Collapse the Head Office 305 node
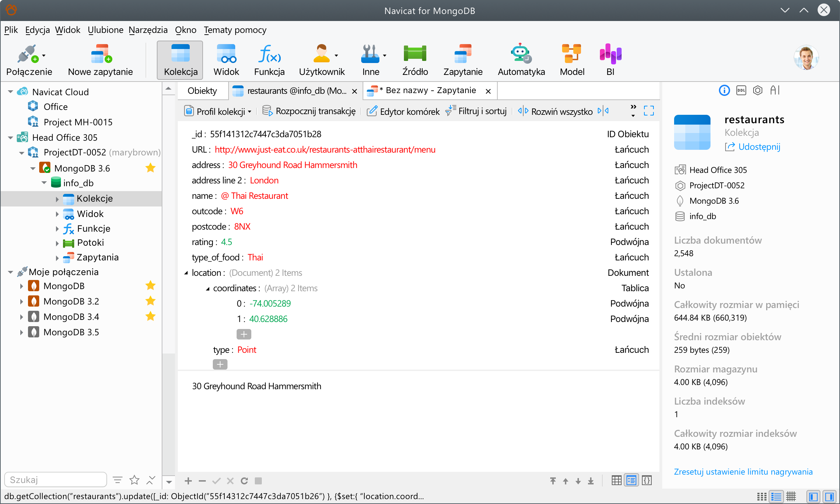Image resolution: width=840 pixels, height=504 pixels. 10,138
